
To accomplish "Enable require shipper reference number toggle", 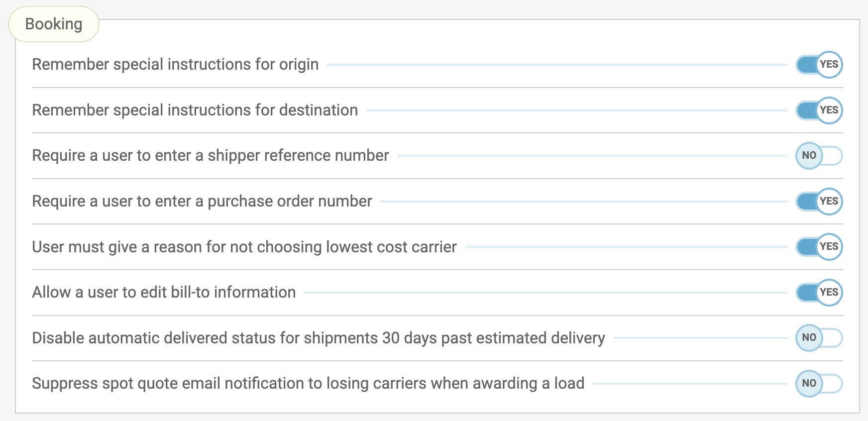I will click(819, 156).
